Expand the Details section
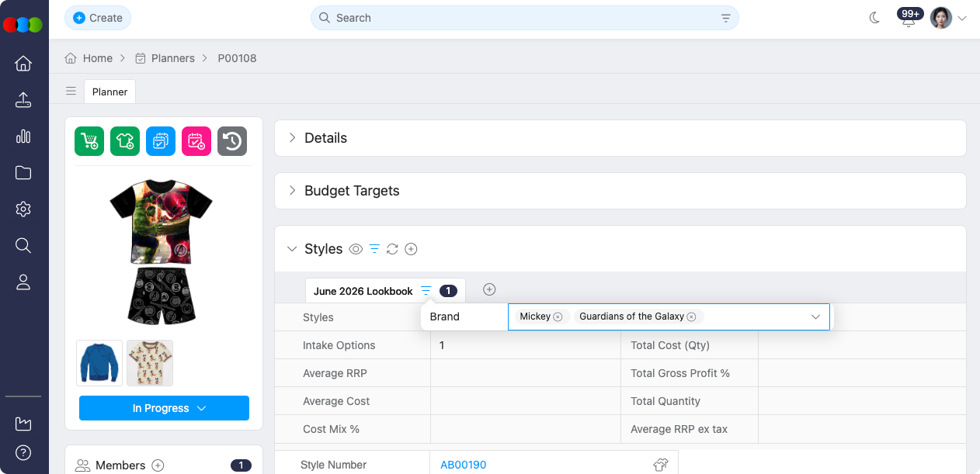Screen dimensions: 980x474 point(325,137)
